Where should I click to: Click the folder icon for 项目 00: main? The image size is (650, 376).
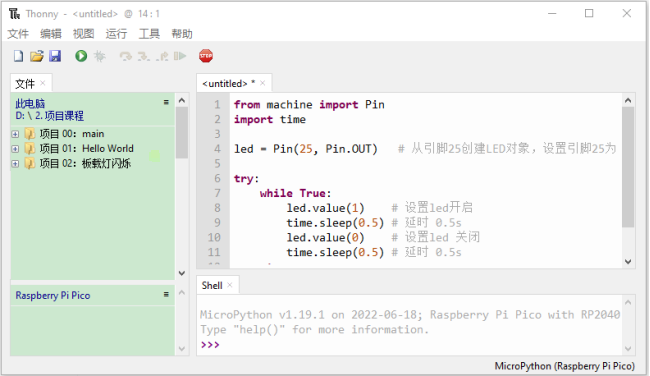(29, 133)
